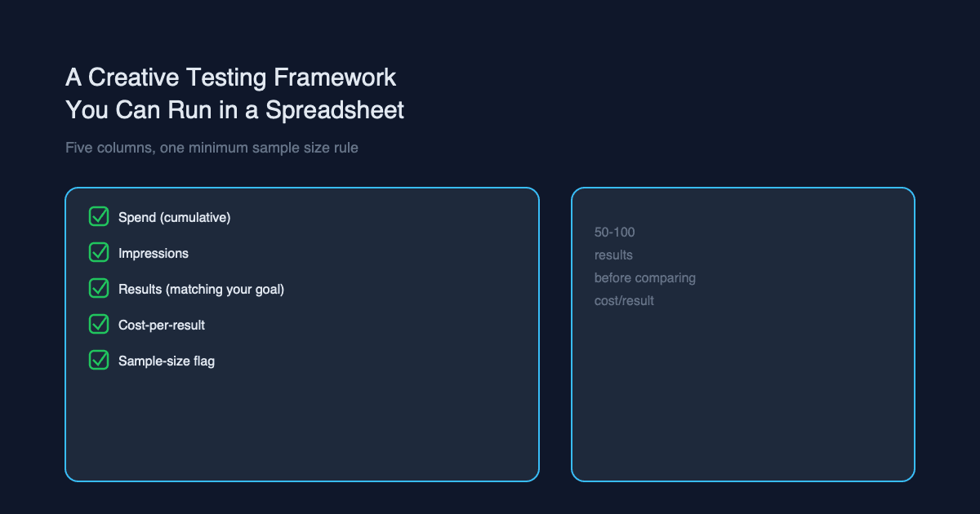Screen dimensions: 980x514
Task: Toggle the Spend (cumulative) green checkmark
Action: [x=99, y=217]
